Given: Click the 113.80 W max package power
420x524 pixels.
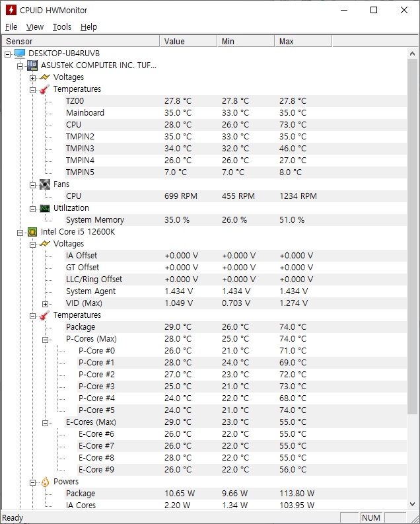Looking at the screenshot, I should coord(297,494).
